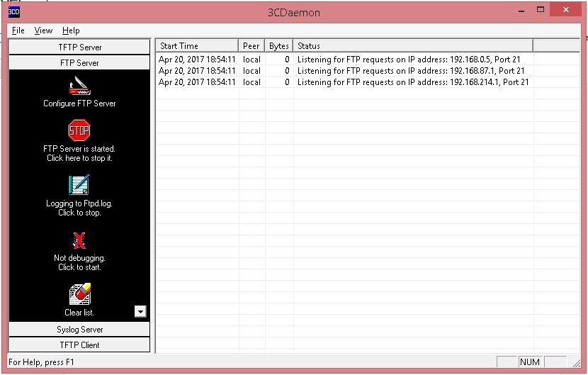Sort by Status column header
Image resolution: width=588 pixels, height=375 pixels.
413,46
